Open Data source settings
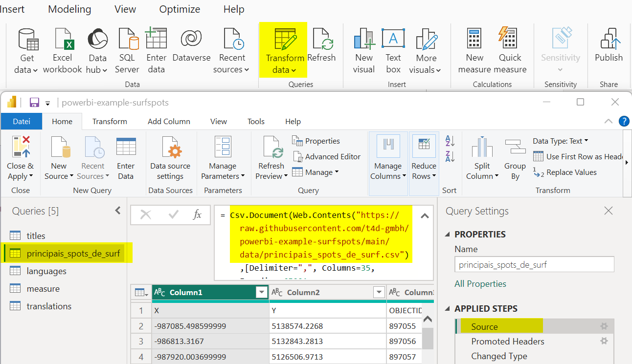The width and height of the screenshot is (632, 364). coord(170,158)
